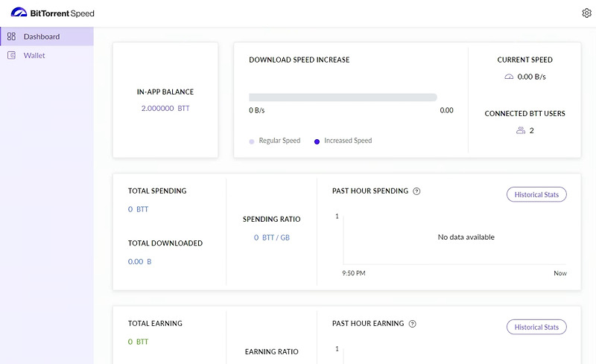Click the current speed gauge icon
The height and width of the screenshot is (364, 596).
tap(509, 77)
